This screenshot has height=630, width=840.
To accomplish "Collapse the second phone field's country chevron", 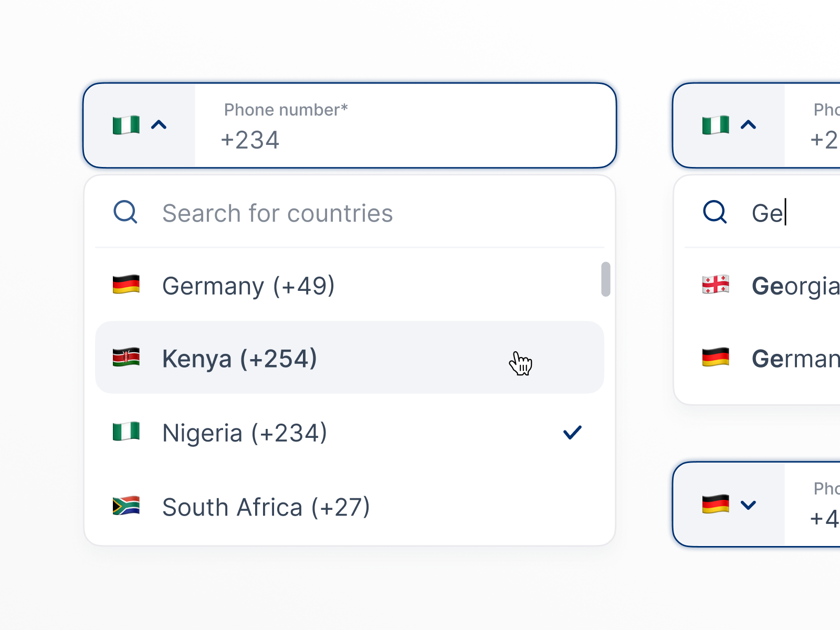I will [x=748, y=125].
